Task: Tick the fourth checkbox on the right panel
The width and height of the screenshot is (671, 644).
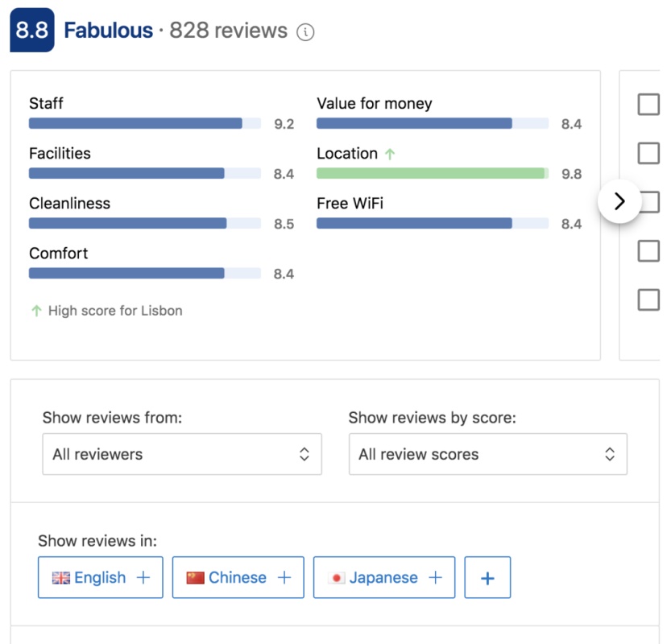Action: click(x=648, y=250)
